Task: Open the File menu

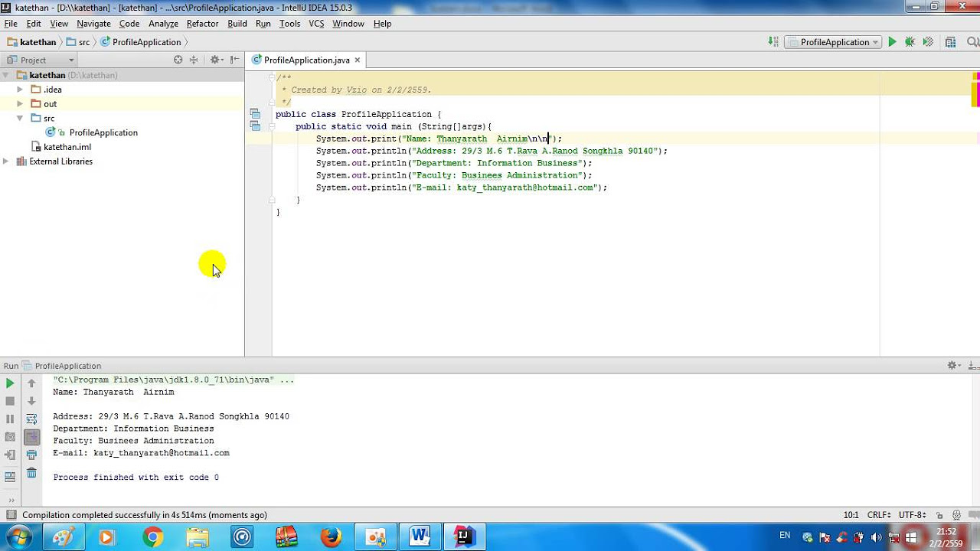Action: point(11,24)
